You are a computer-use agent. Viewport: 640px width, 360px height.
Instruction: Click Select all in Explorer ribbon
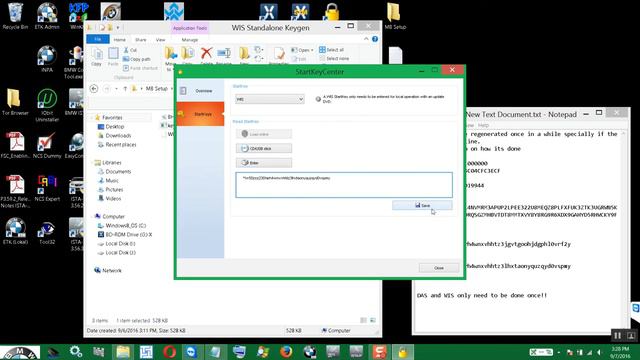[x=331, y=50]
